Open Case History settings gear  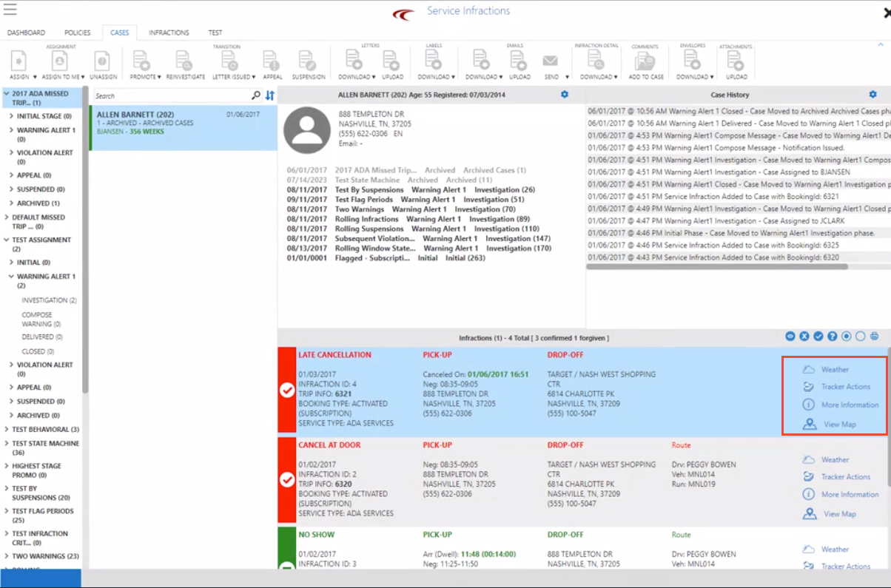click(x=872, y=95)
